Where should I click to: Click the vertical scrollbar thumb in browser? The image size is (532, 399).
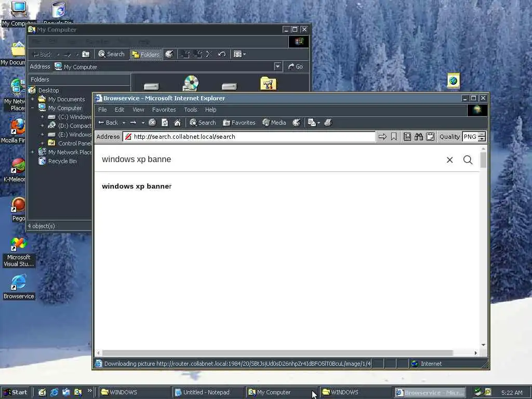pos(484,160)
